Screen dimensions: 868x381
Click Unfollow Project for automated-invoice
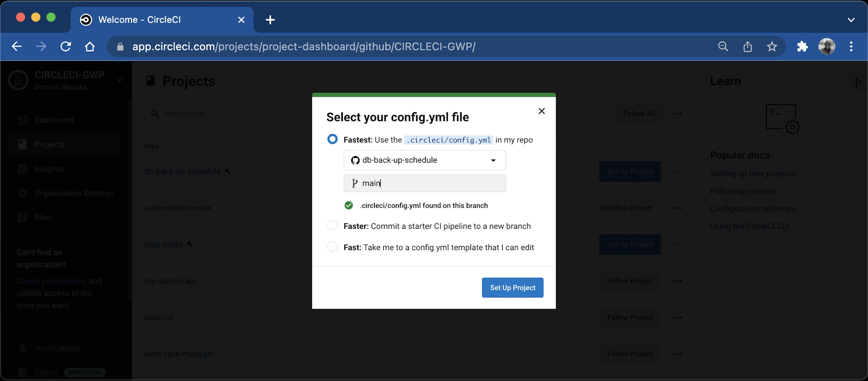(626, 208)
